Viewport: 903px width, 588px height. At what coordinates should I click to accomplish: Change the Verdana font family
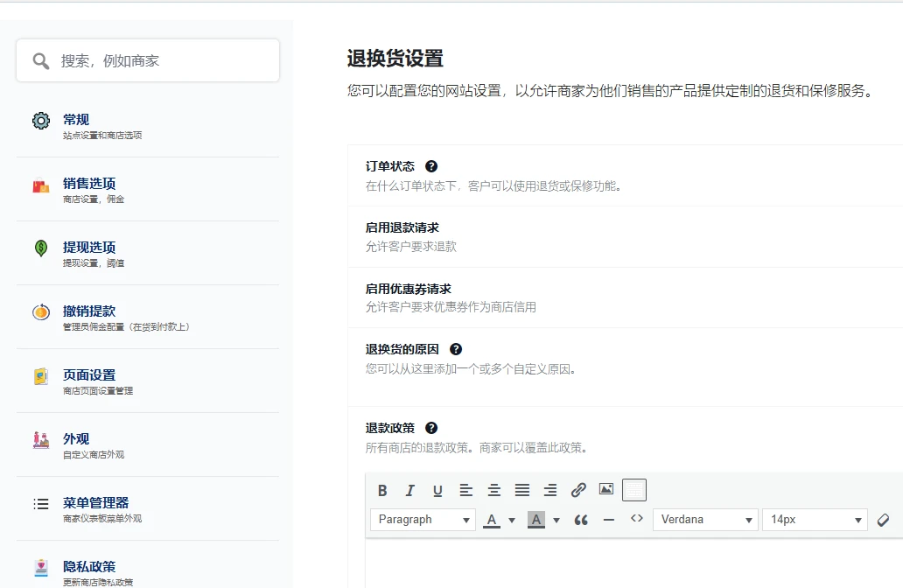coord(705,520)
